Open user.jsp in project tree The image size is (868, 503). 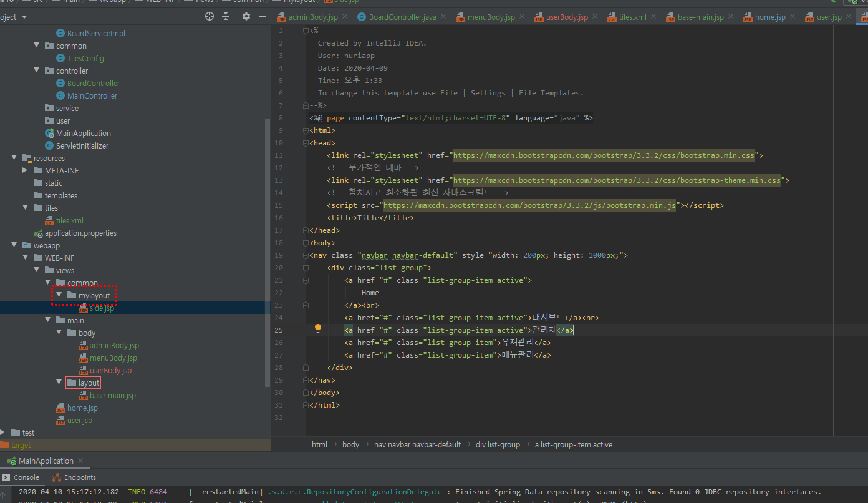(x=80, y=420)
